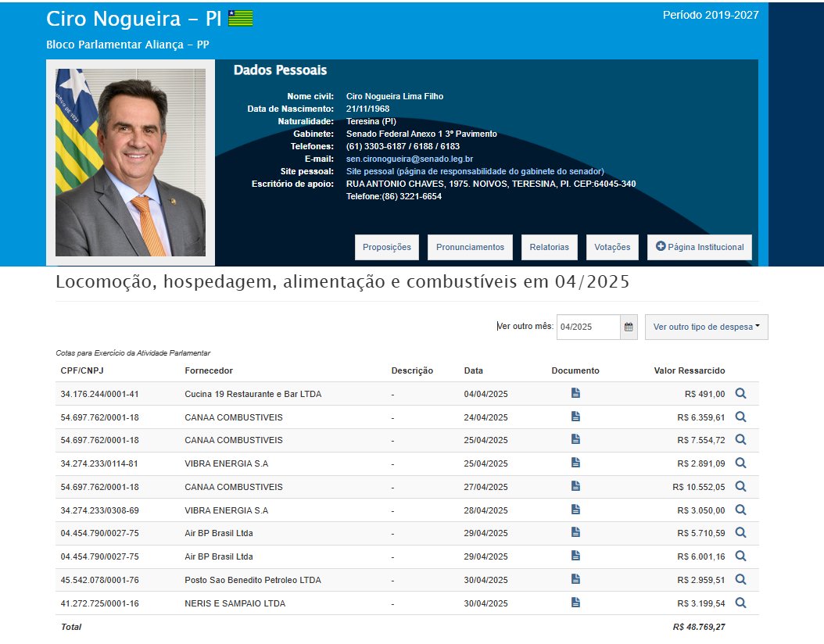
Task: Open the Relatorias button
Action: click(549, 247)
